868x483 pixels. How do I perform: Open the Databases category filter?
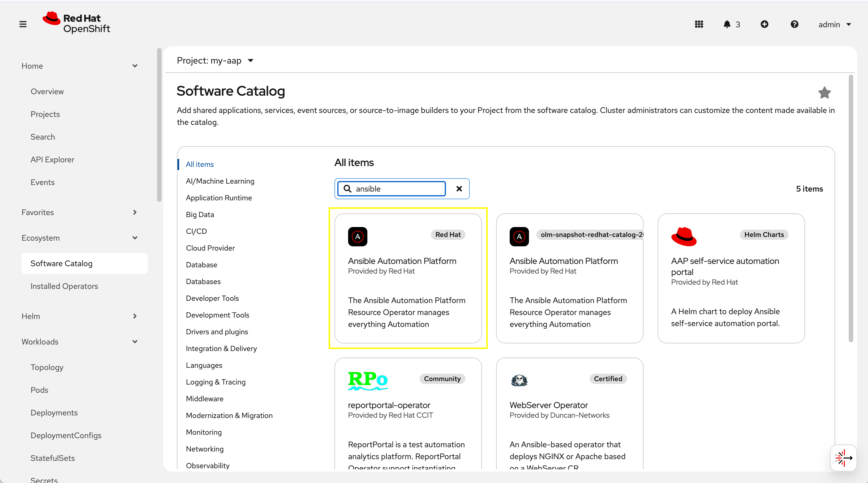point(203,281)
